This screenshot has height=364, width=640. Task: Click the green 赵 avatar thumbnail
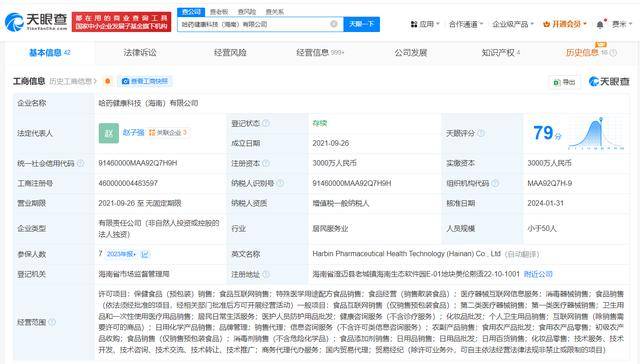(109, 133)
